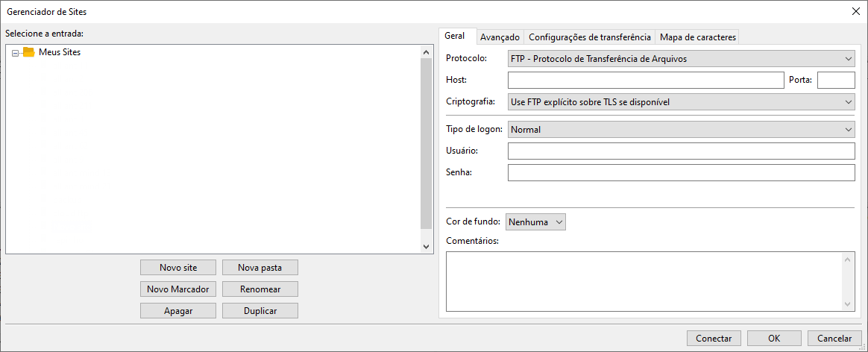Click the Novo site button

(178, 268)
